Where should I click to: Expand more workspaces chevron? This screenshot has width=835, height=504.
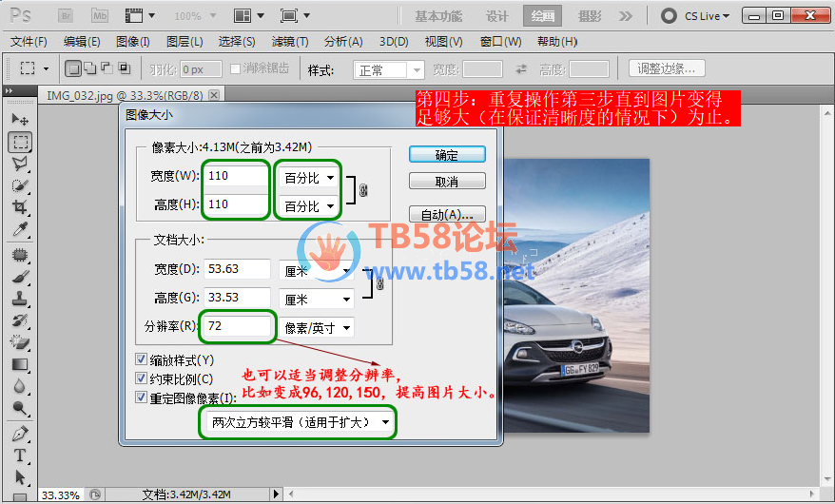626,16
